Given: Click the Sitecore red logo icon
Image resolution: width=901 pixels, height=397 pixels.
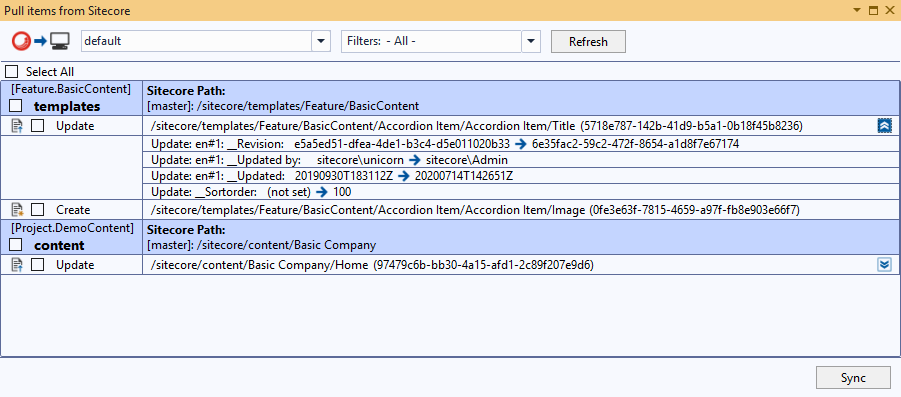Looking at the screenshot, I should pos(22,41).
